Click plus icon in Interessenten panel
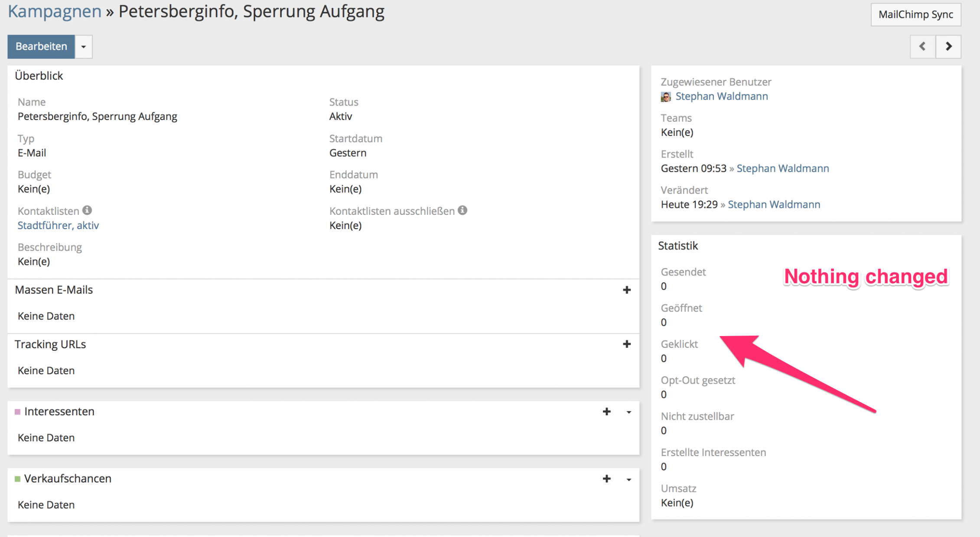Image resolution: width=980 pixels, height=537 pixels. 606,411
